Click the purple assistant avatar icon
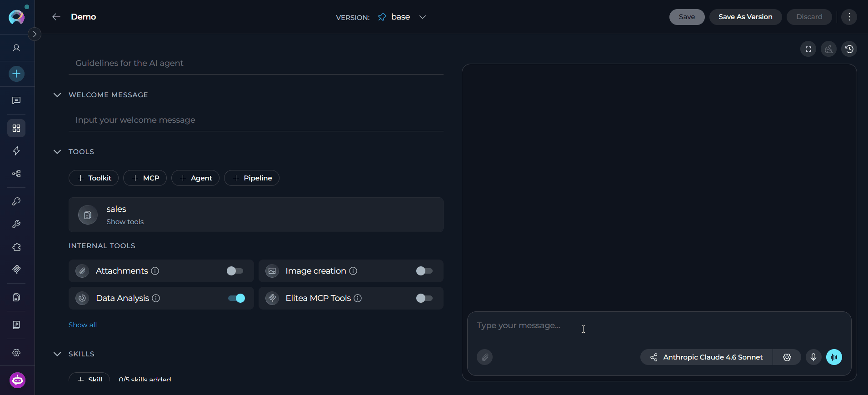868x395 pixels. [x=17, y=380]
